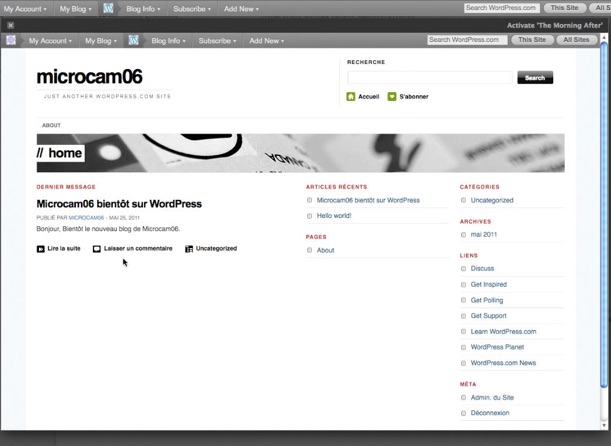This screenshot has height=446, width=611.
Task: Click the Déconnexion logout link
Action: pos(490,413)
